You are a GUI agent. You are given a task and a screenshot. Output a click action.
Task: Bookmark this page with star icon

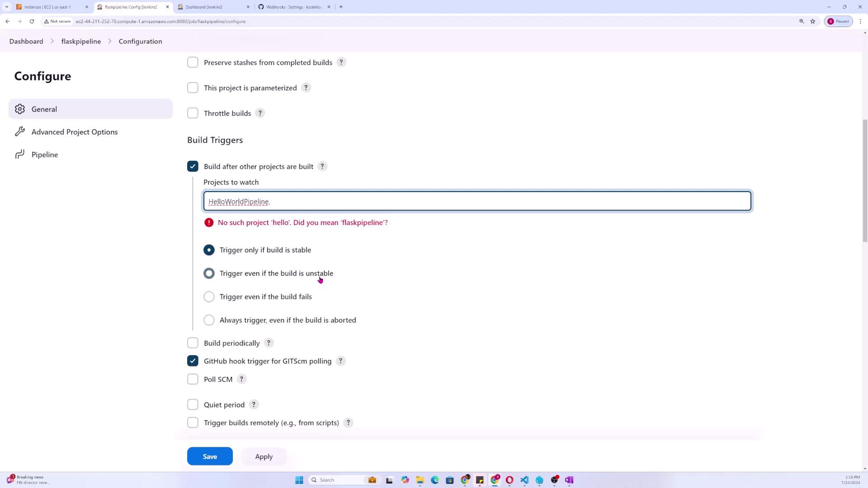(812, 21)
